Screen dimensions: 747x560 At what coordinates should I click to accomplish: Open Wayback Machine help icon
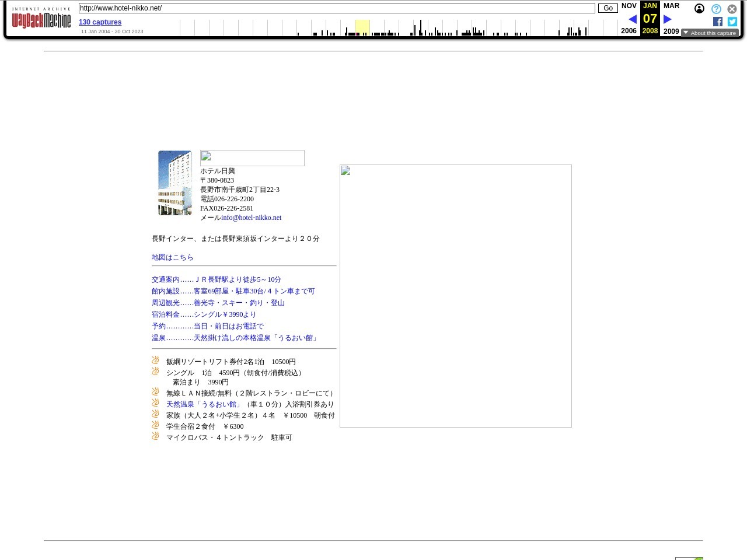coord(716,9)
